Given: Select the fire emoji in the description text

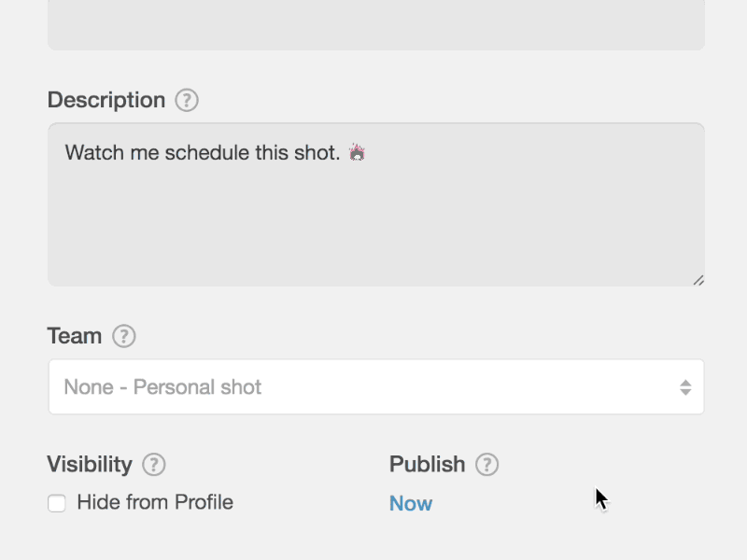Looking at the screenshot, I should pos(354,152).
